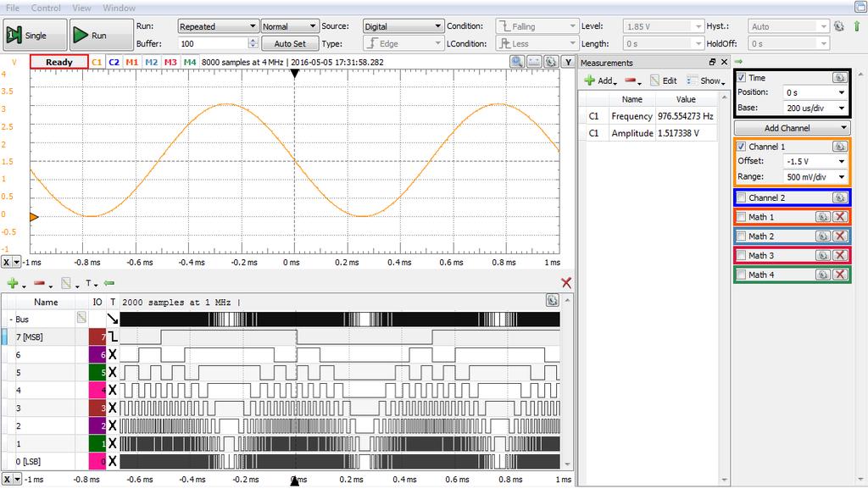Screen dimensions: 868x489
Task: Close the Measurements panel
Action: [x=724, y=62]
